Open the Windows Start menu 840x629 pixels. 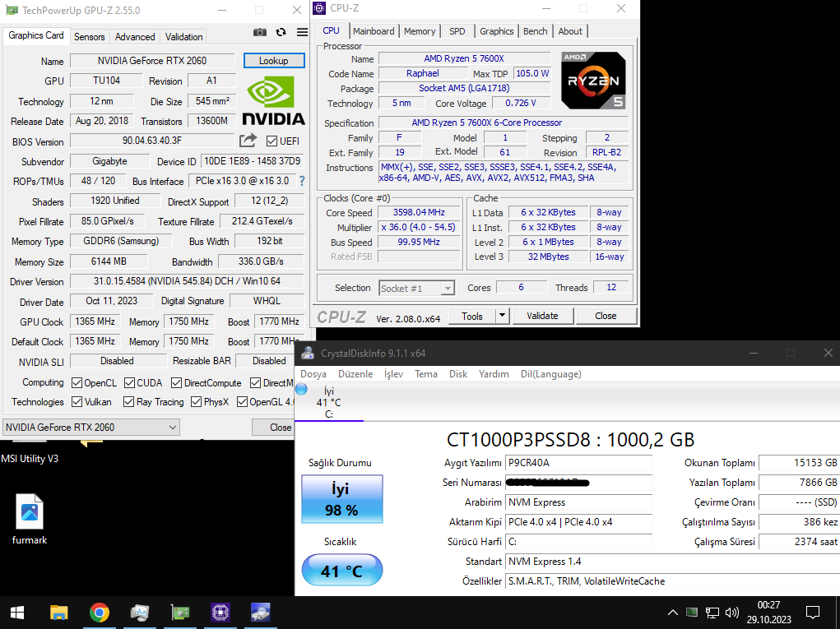coord(17,613)
